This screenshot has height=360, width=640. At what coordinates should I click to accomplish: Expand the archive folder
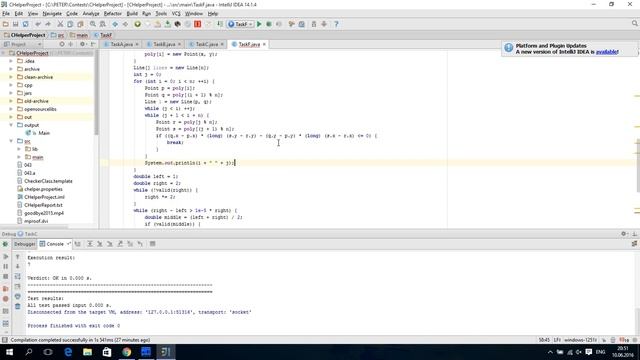click(x=11, y=69)
